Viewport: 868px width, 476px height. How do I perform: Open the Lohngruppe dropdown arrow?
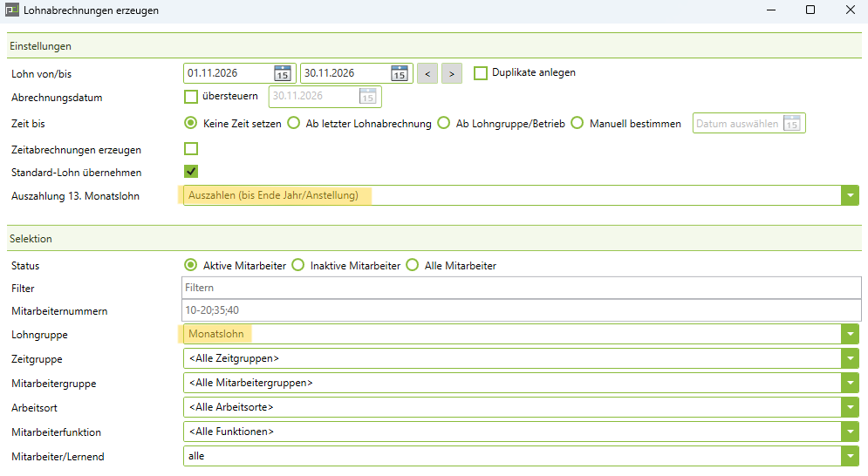click(850, 335)
